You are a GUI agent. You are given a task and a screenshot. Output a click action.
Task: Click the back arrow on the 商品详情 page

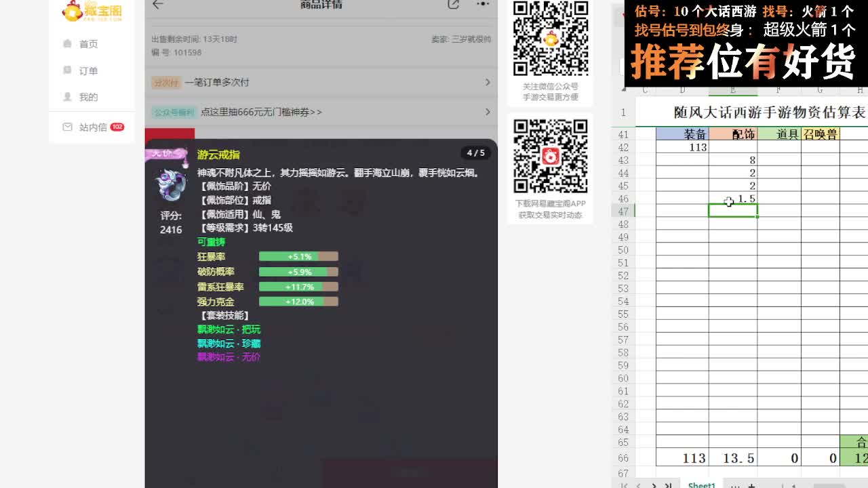[156, 4]
